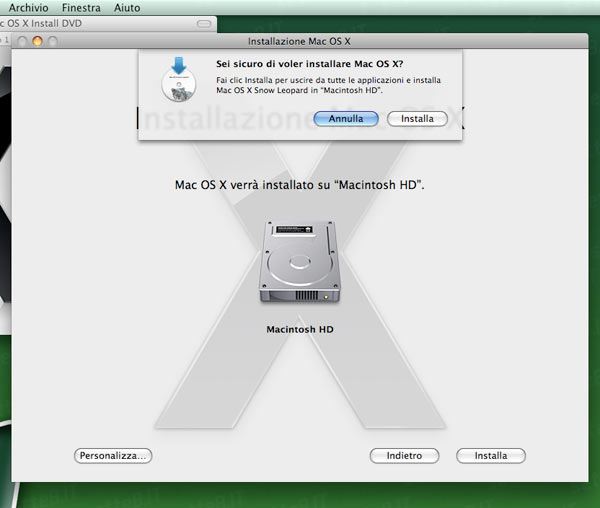Click the sheet description starting 'Fai clic Installa'
Screen dimensions: 600x508
pyautogui.click(x=328, y=85)
